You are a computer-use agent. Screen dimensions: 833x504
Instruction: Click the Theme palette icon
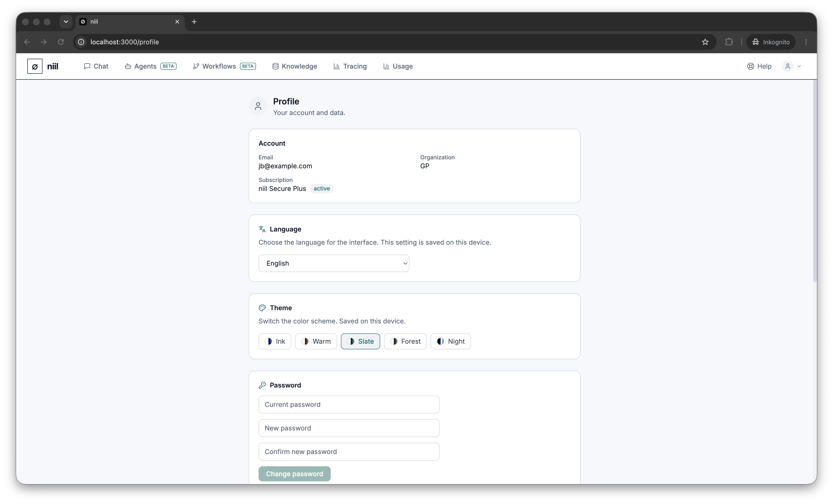click(262, 308)
